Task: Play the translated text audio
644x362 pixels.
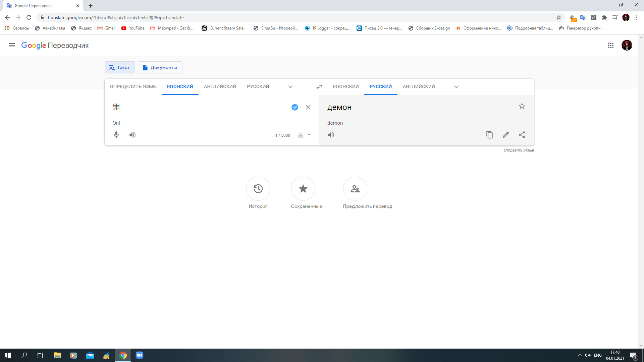Action: point(331,135)
